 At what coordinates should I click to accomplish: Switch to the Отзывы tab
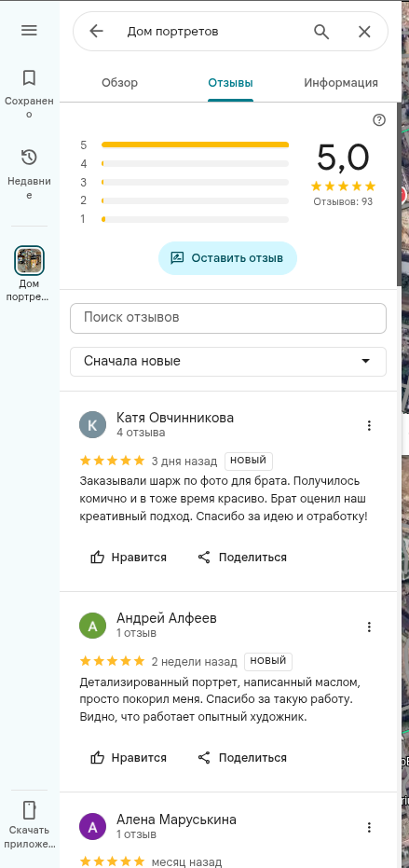click(x=230, y=83)
